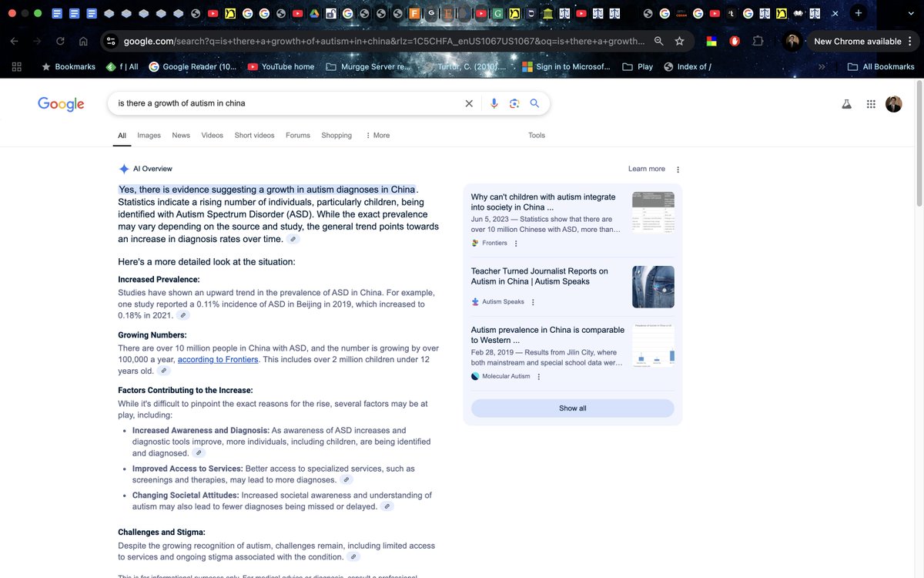This screenshot has height=578, width=924.
Task: Open the Google account profile picture
Action: 894,104
